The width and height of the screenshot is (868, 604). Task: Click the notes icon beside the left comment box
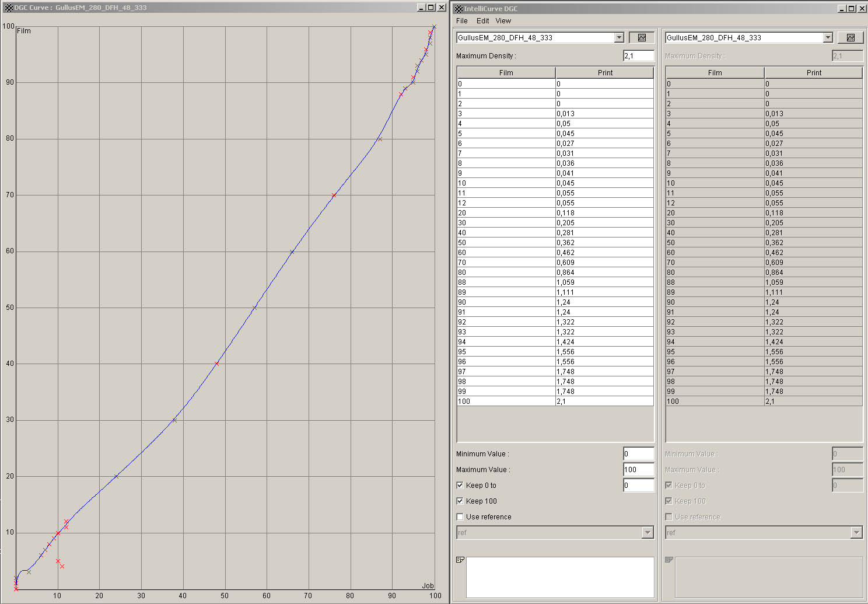460,560
